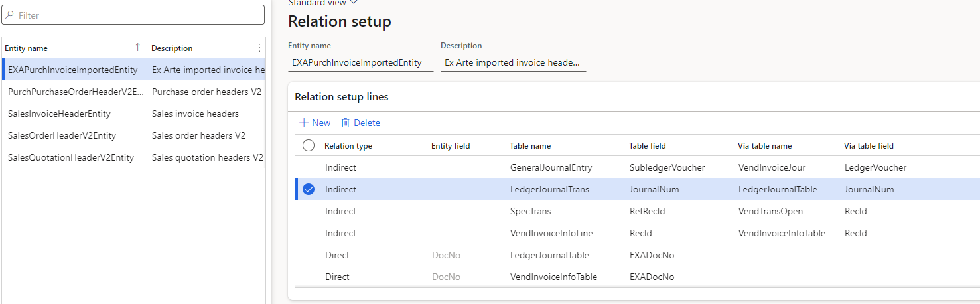The height and width of the screenshot is (304, 980).
Task: Click the Table name column header
Action: pyautogui.click(x=529, y=146)
